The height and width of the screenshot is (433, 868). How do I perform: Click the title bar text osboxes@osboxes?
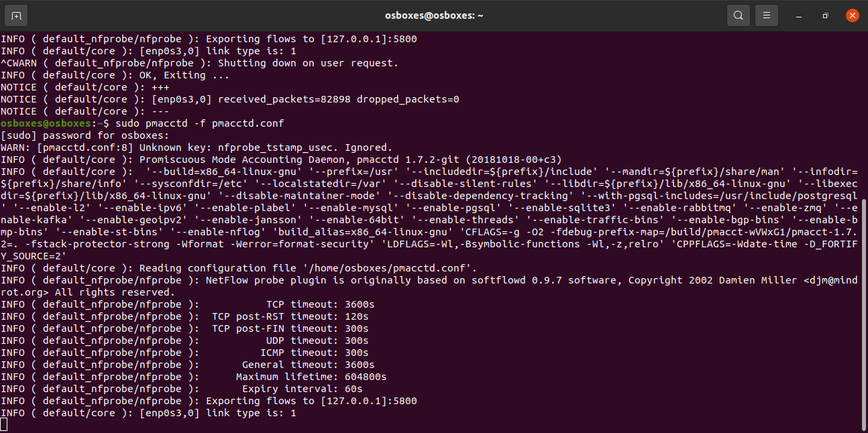pos(434,14)
